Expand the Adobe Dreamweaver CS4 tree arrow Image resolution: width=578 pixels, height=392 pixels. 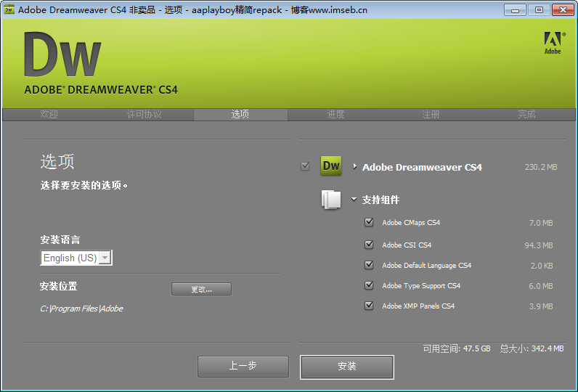point(354,166)
